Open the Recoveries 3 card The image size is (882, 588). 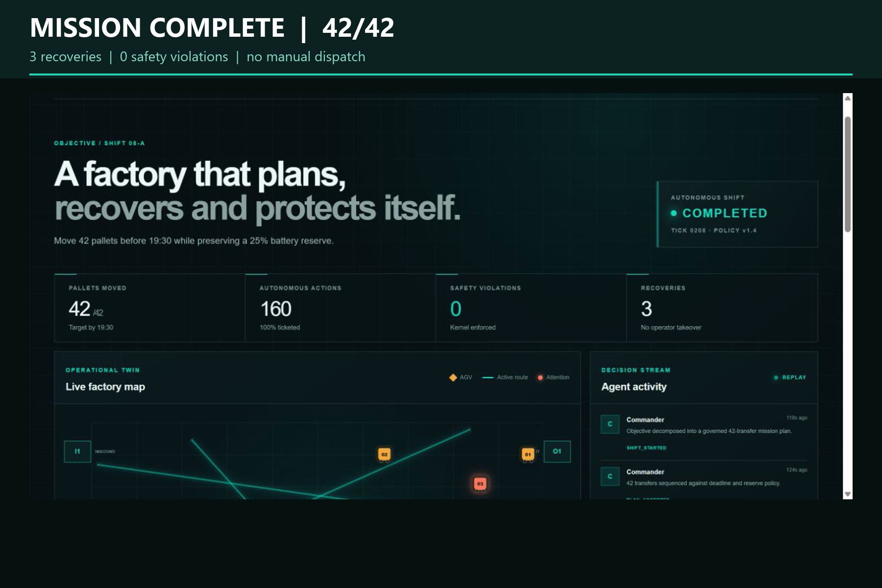(722, 308)
